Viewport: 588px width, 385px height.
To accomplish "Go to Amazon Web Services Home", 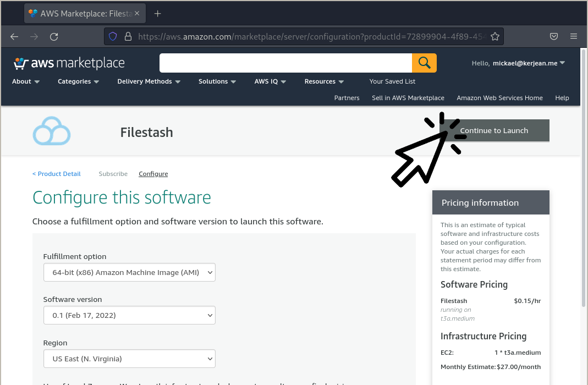I will [499, 98].
